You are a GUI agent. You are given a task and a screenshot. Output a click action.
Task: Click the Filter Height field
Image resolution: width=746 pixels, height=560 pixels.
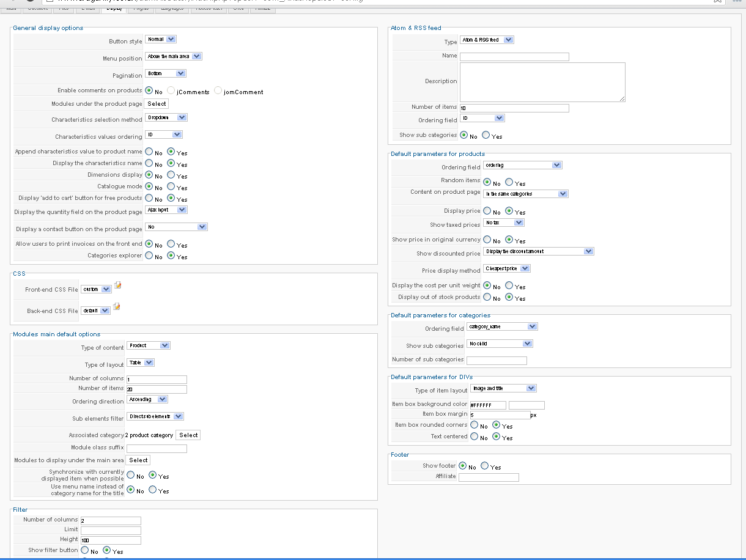[x=111, y=540]
